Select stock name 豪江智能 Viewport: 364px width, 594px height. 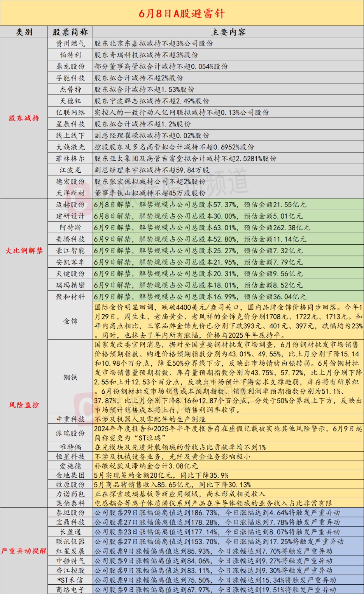coord(70,251)
